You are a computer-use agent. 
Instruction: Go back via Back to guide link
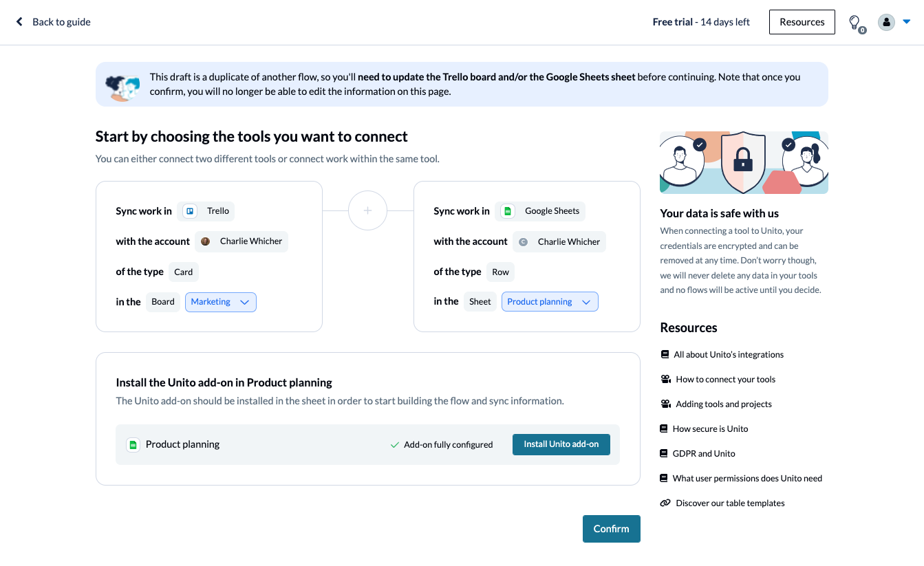pos(62,22)
